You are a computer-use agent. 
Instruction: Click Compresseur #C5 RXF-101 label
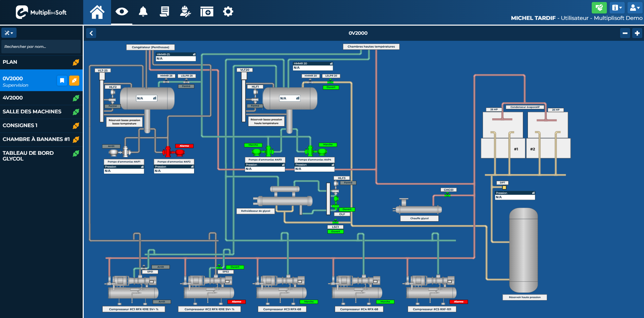432,309
